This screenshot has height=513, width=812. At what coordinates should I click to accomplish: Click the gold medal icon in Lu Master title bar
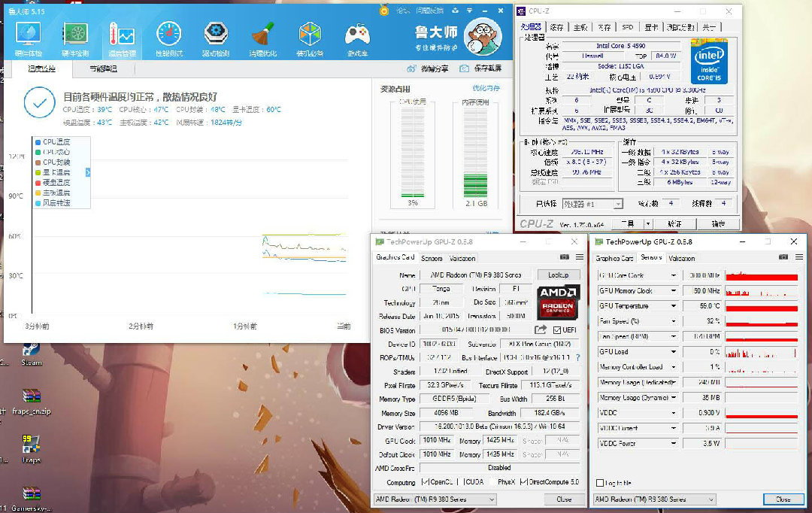383,10
